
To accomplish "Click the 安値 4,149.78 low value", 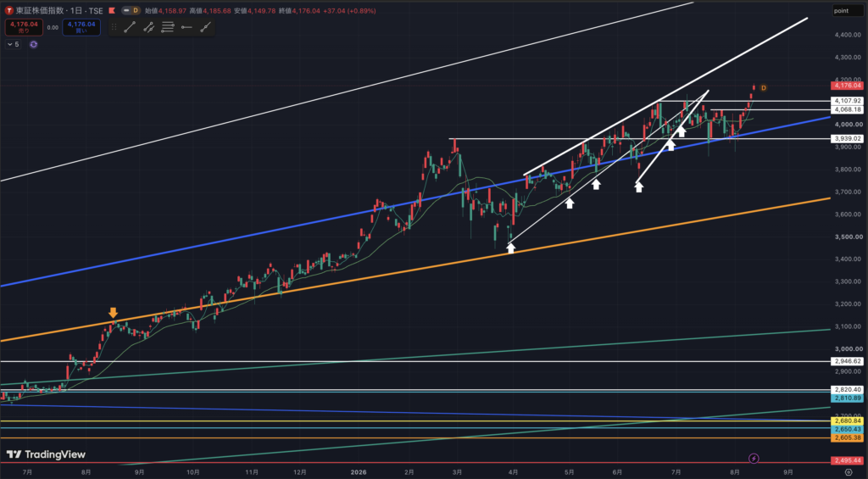I will [254, 10].
